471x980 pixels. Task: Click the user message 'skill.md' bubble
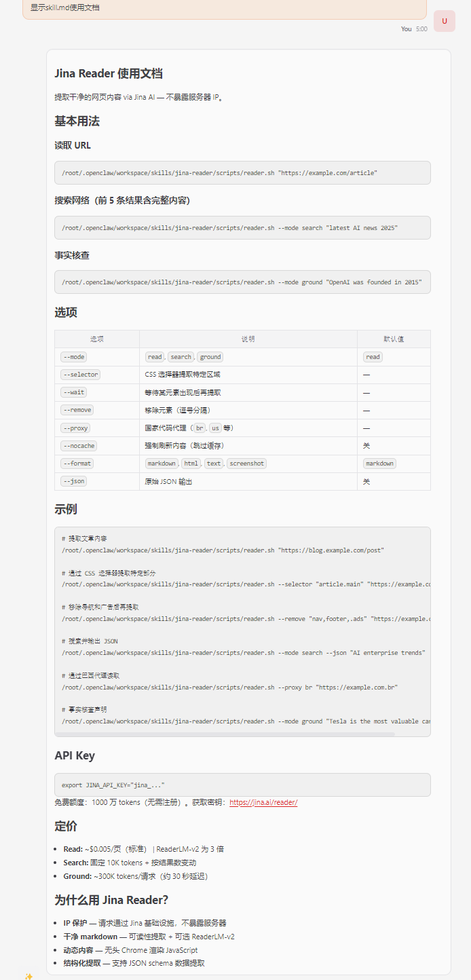click(224, 8)
